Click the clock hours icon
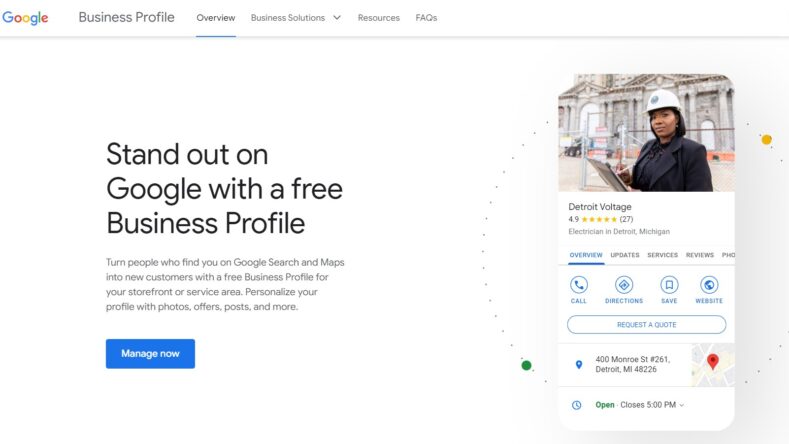 pyautogui.click(x=576, y=405)
